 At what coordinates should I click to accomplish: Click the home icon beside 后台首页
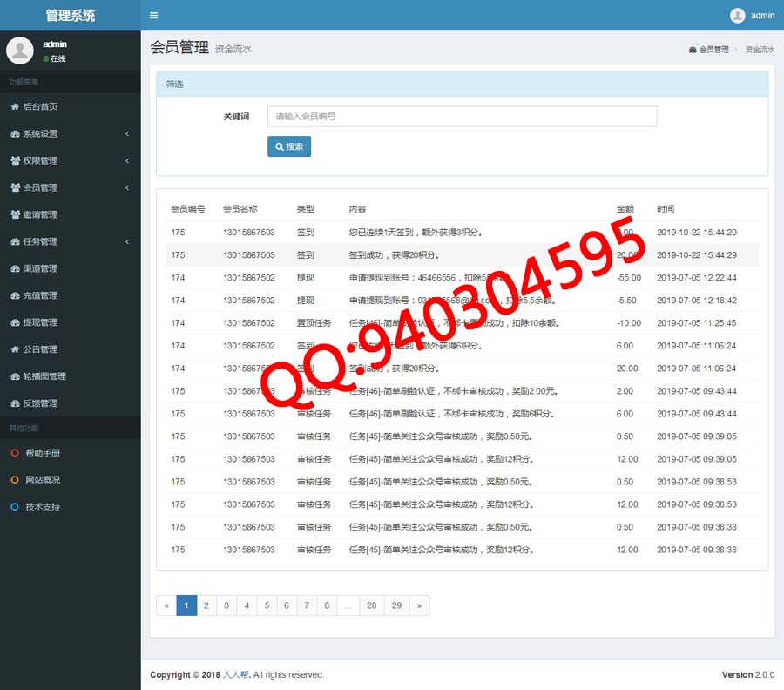pyautogui.click(x=15, y=107)
